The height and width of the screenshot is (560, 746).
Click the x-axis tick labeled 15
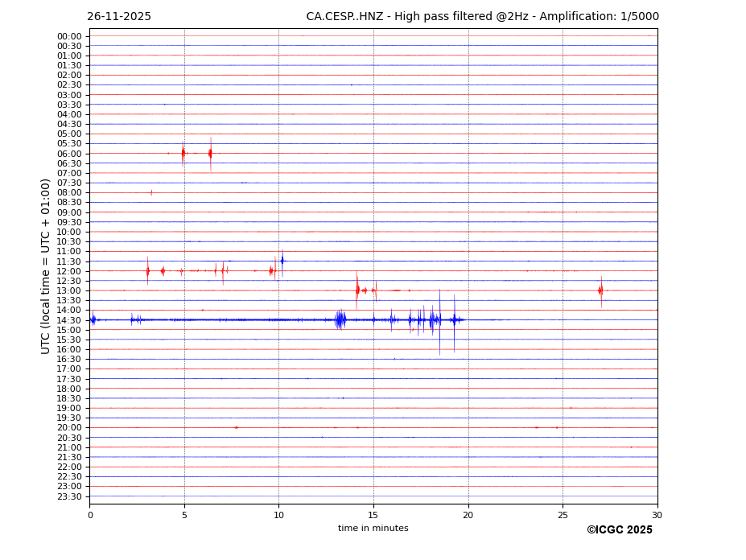coord(373,515)
